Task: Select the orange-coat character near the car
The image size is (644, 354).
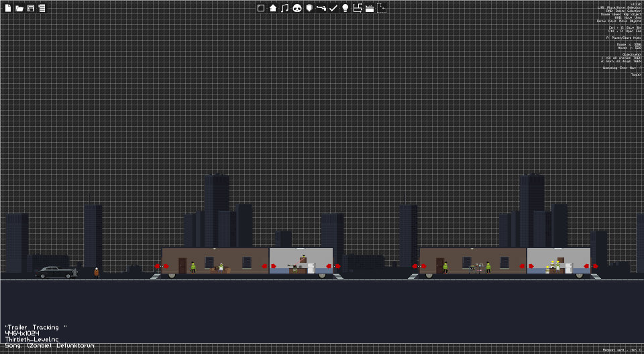Action: click(x=96, y=273)
